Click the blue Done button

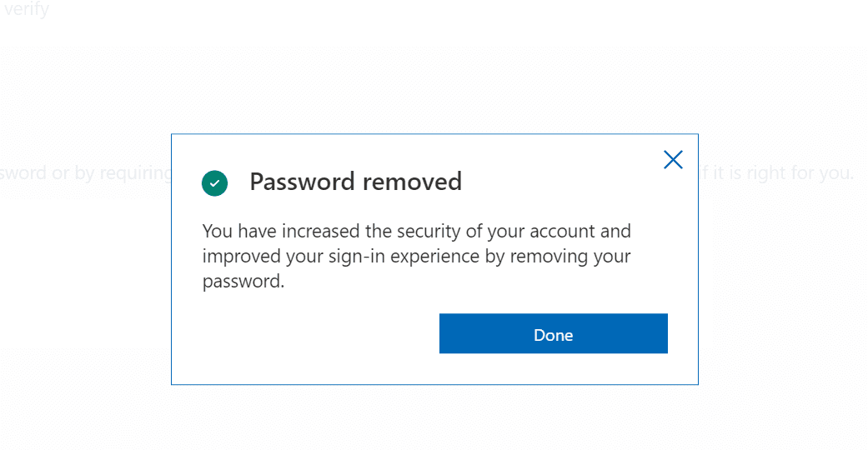coord(553,333)
